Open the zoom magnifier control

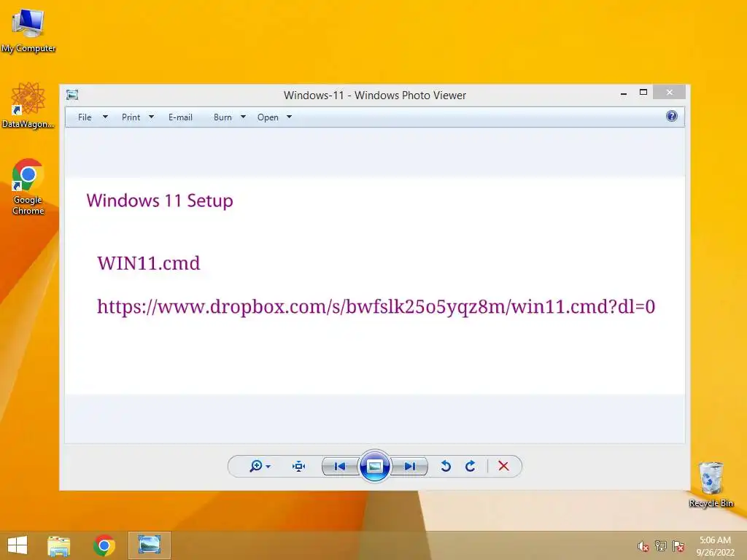(x=256, y=466)
